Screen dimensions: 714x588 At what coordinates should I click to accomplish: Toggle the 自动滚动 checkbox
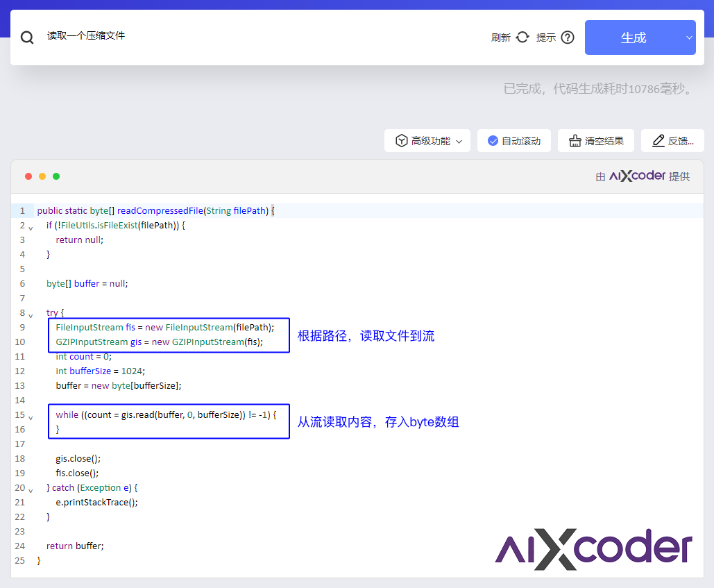pyautogui.click(x=493, y=141)
